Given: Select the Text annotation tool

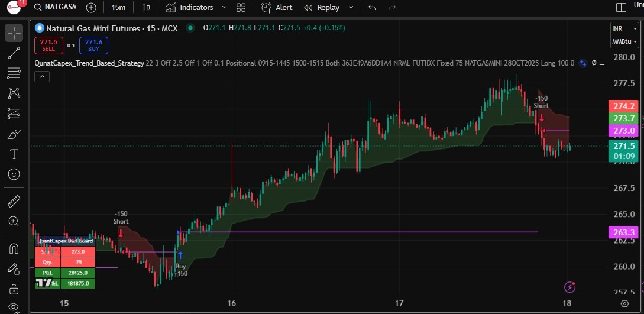Looking at the screenshot, I should [14, 154].
